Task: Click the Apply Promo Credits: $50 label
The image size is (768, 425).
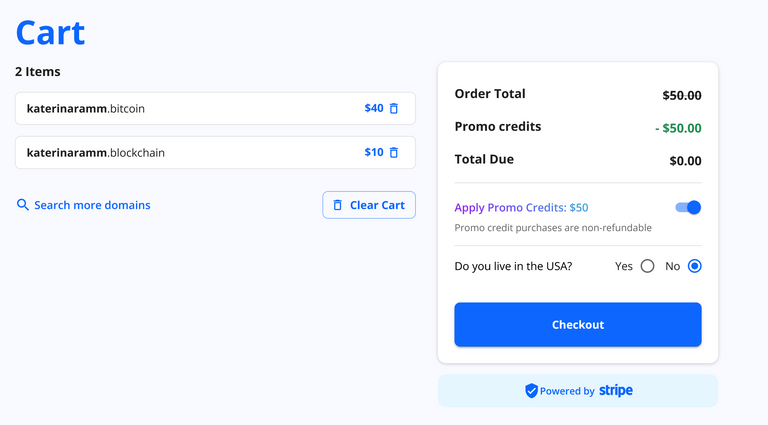Action: tap(521, 208)
